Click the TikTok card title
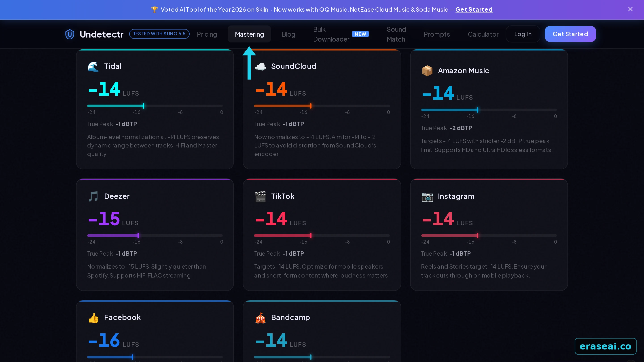644x362 pixels. coord(283,196)
